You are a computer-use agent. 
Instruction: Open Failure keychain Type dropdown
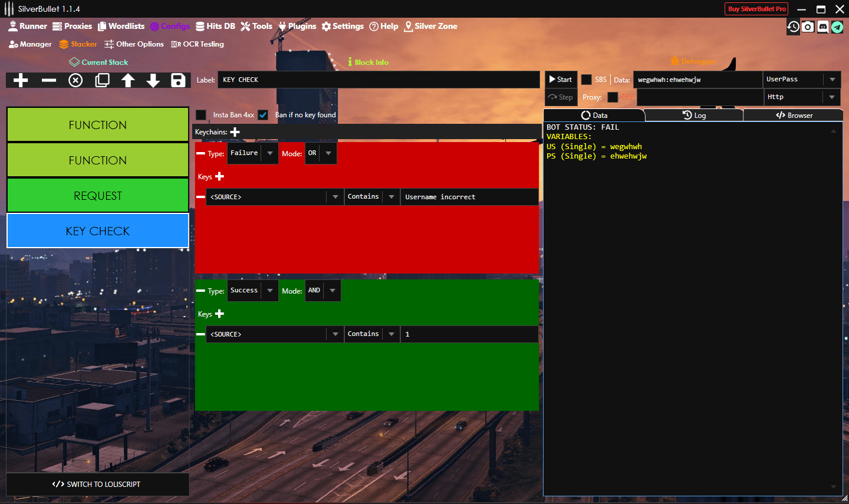[x=252, y=153]
